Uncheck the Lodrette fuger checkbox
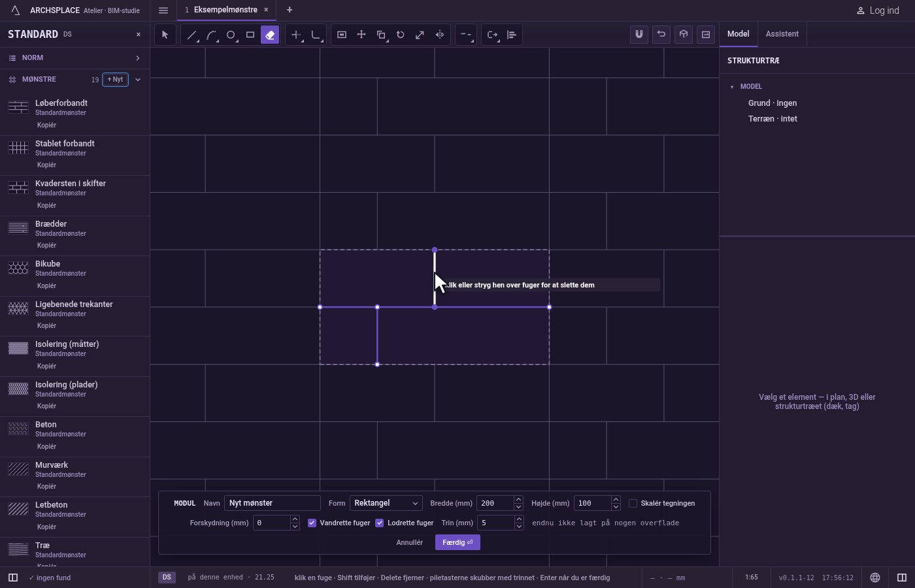This screenshot has height=588, width=915. coord(380,523)
